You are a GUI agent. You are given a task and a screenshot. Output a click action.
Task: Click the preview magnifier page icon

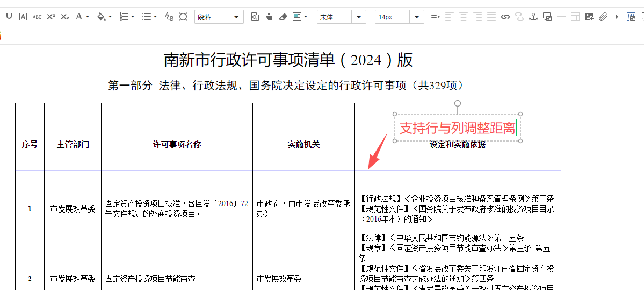(255, 17)
